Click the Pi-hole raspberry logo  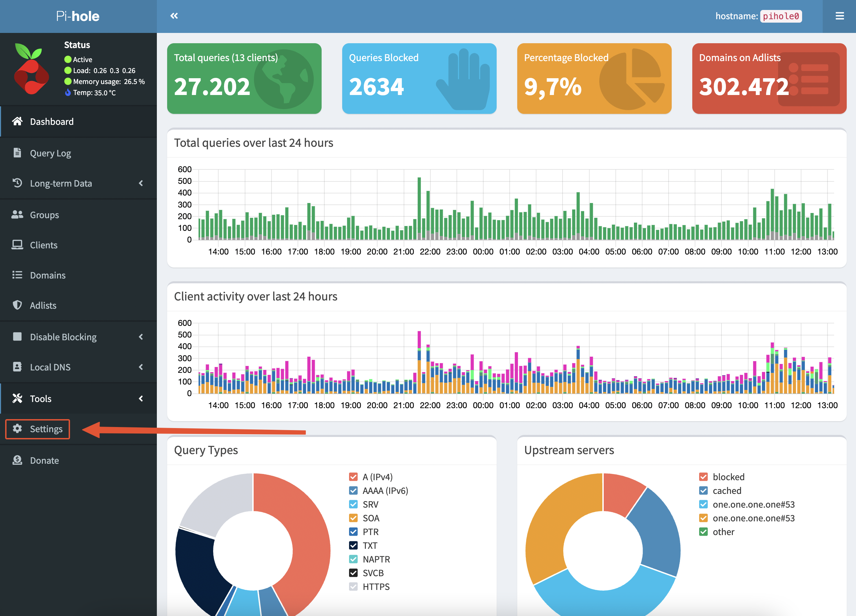coord(32,69)
